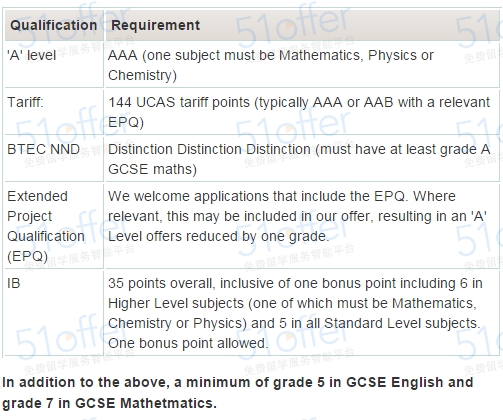Click the Higher Level subjects line
The image size is (503, 420).
pos(292,303)
